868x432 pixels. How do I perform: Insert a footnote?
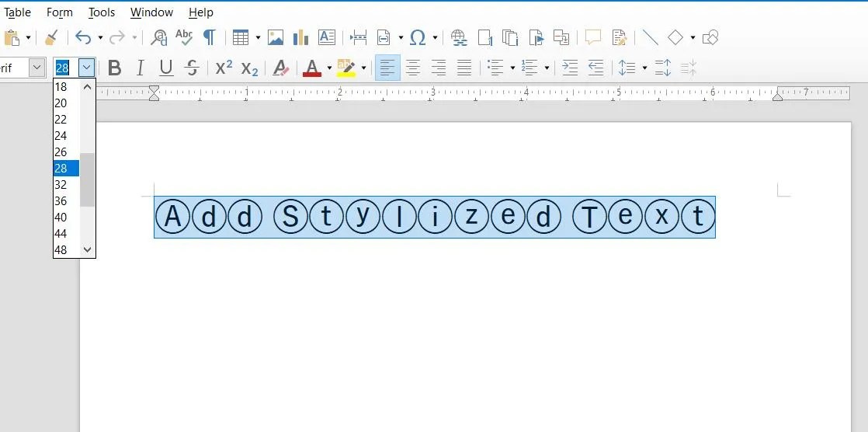[x=485, y=37]
